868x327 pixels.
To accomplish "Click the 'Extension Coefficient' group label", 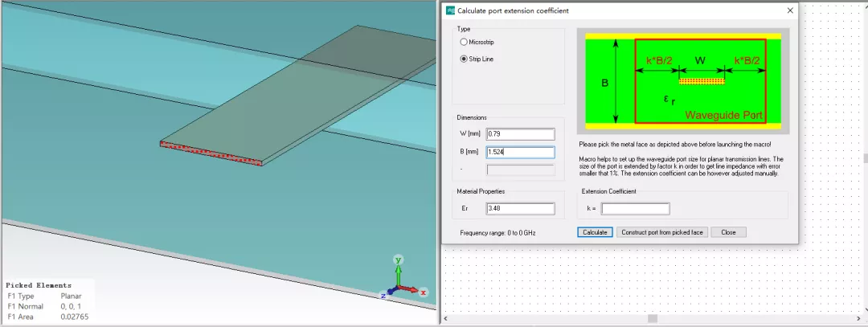I will click(x=609, y=191).
